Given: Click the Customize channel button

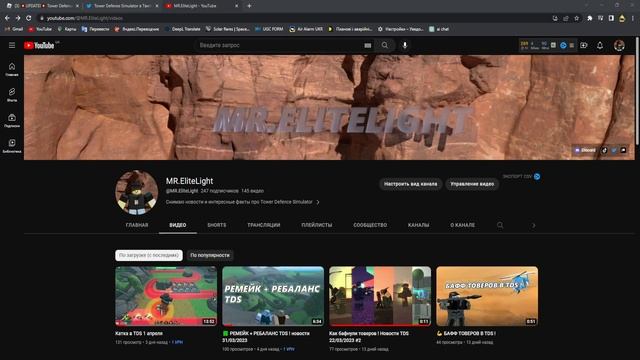Looking at the screenshot, I should (x=410, y=184).
